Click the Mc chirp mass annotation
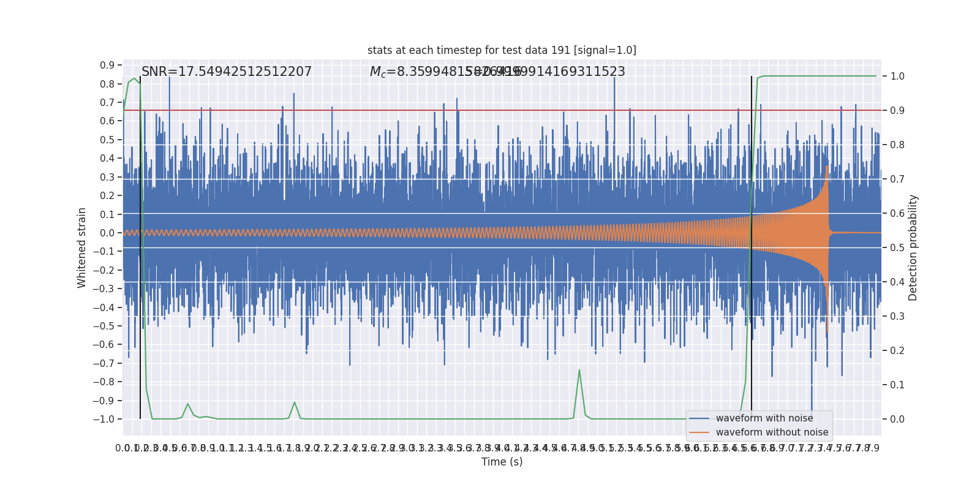 point(497,72)
